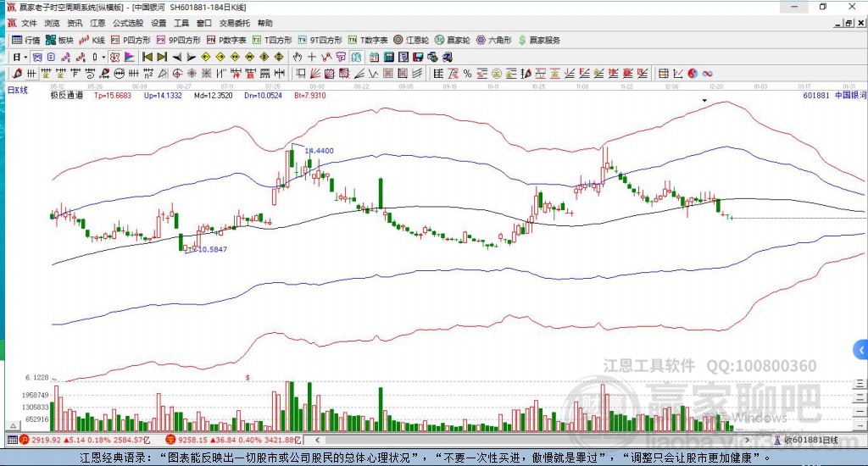Click the save floppy disk icon

click(x=418, y=57)
